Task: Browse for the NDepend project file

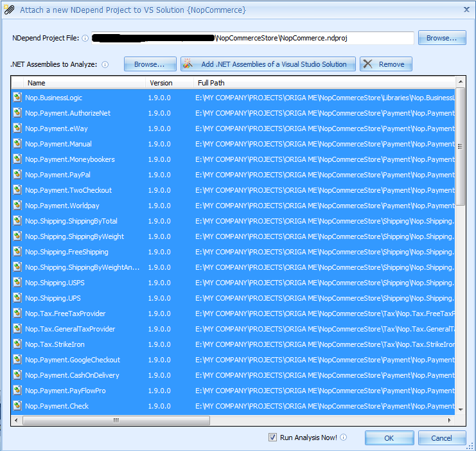Action: coord(442,38)
